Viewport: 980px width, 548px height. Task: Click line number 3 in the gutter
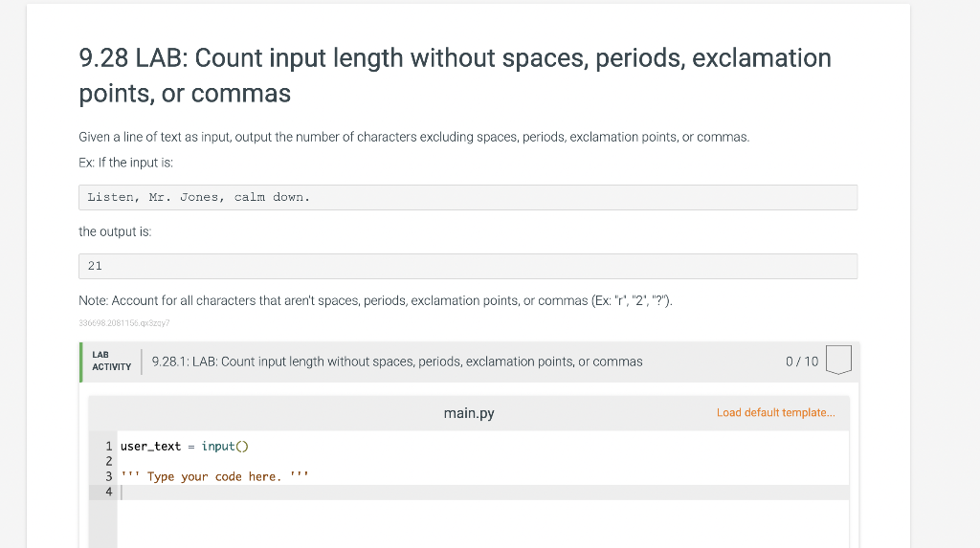point(109,476)
